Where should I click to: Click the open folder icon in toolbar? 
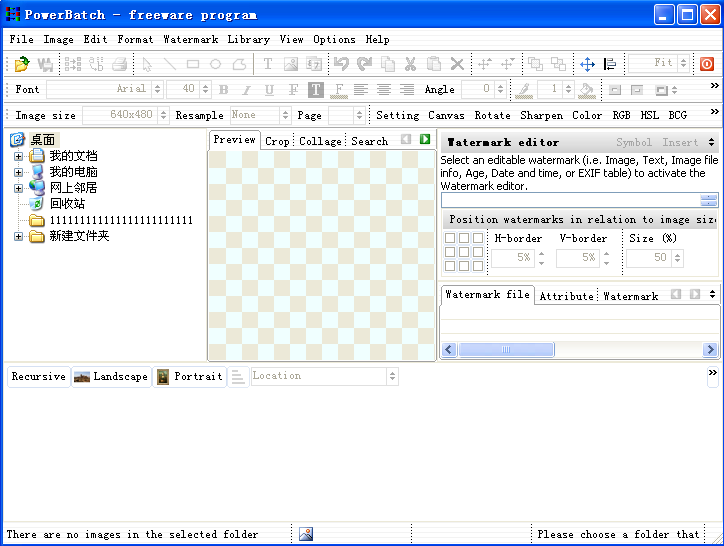[x=22, y=64]
